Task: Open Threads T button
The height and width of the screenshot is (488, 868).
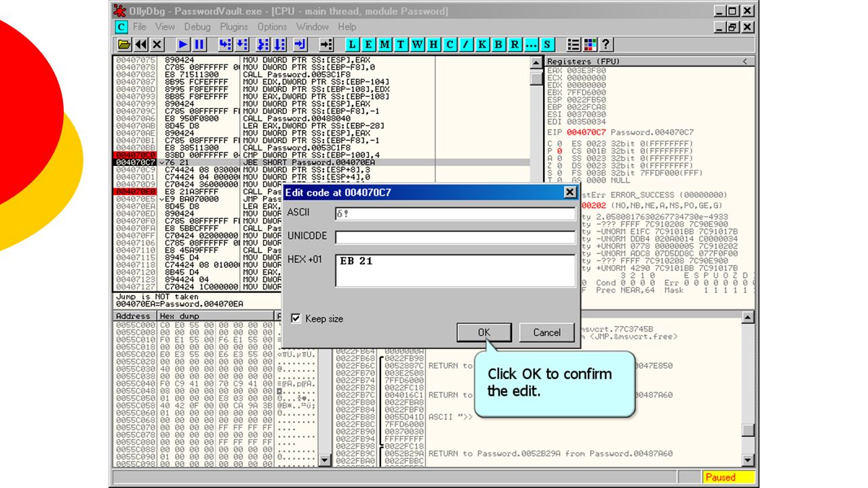Action: coord(401,45)
